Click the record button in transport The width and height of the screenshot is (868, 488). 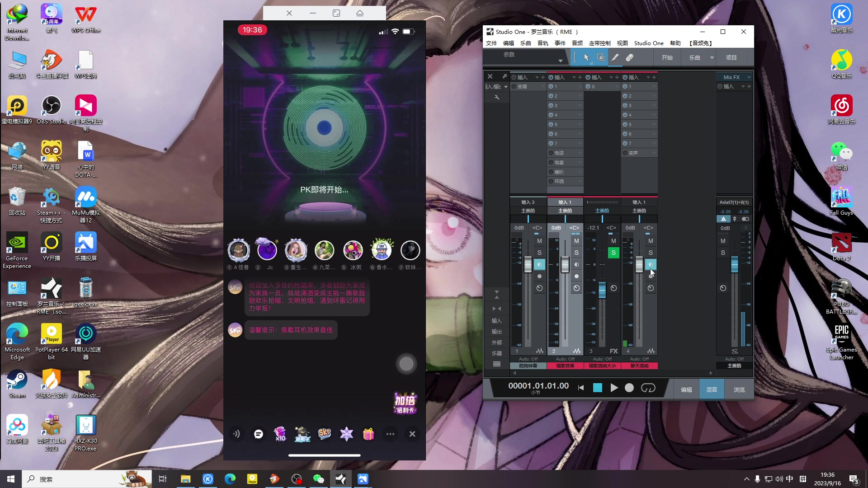(x=629, y=388)
